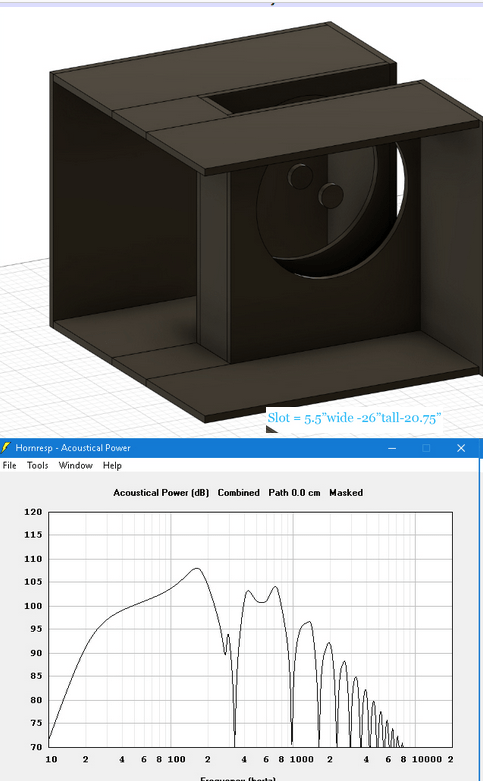Image resolution: width=483 pixels, height=781 pixels.
Task: Open the Tools menu in Hornresp
Action: pyautogui.click(x=37, y=465)
